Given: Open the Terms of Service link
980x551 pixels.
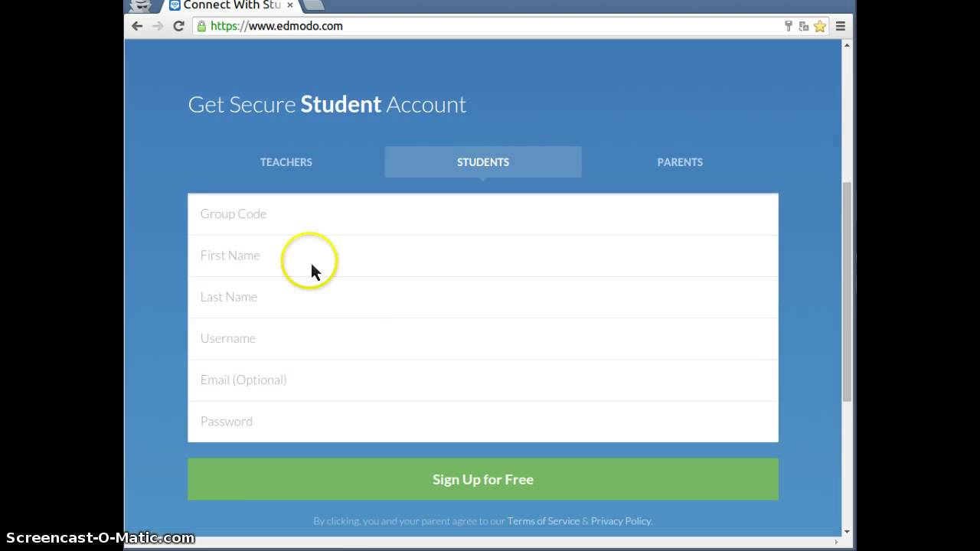Looking at the screenshot, I should pyautogui.click(x=544, y=521).
